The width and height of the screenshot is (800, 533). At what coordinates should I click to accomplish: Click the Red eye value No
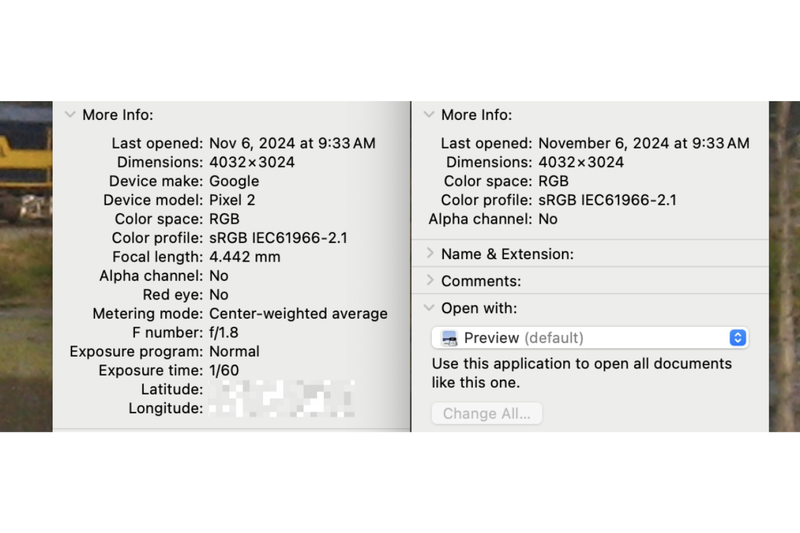click(219, 295)
